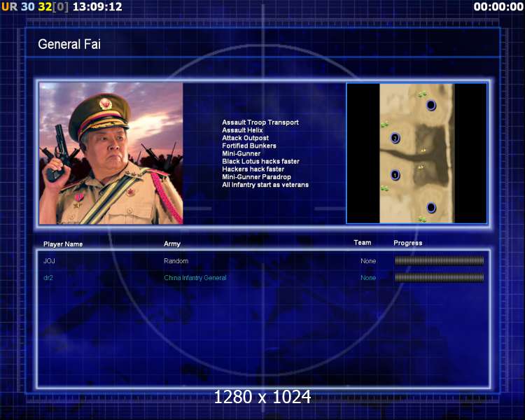The width and height of the screenshot is (525, 420).
Task: Click the 13:09:12 clock readout
Action: (97, 7)
